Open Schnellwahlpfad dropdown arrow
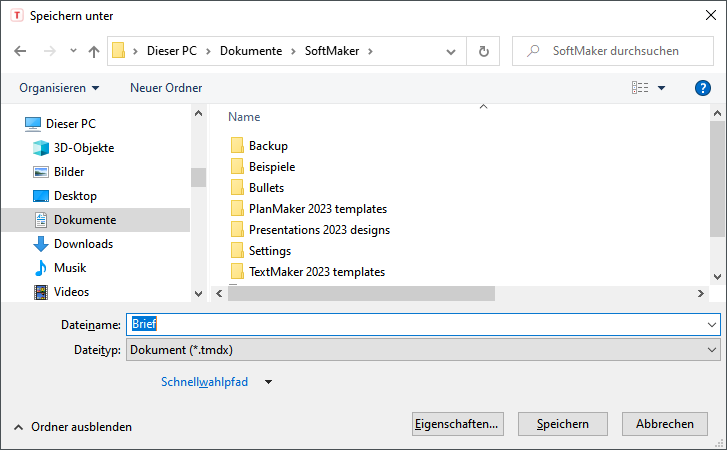Screen dimensions: 727x450 coord(268,382)
